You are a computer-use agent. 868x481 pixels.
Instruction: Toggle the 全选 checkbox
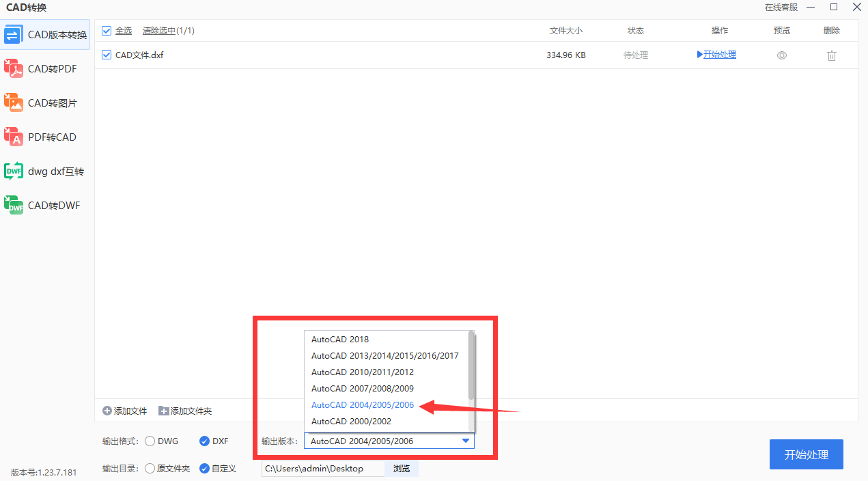tap(107, 31)
